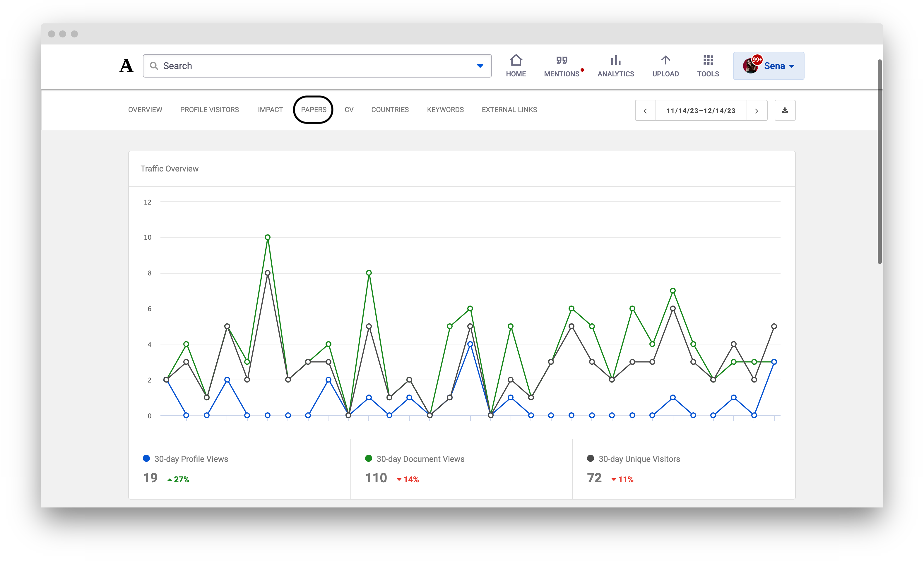Click the download report icon
Screen dimensions: 924x566
(x=785, y=111)
